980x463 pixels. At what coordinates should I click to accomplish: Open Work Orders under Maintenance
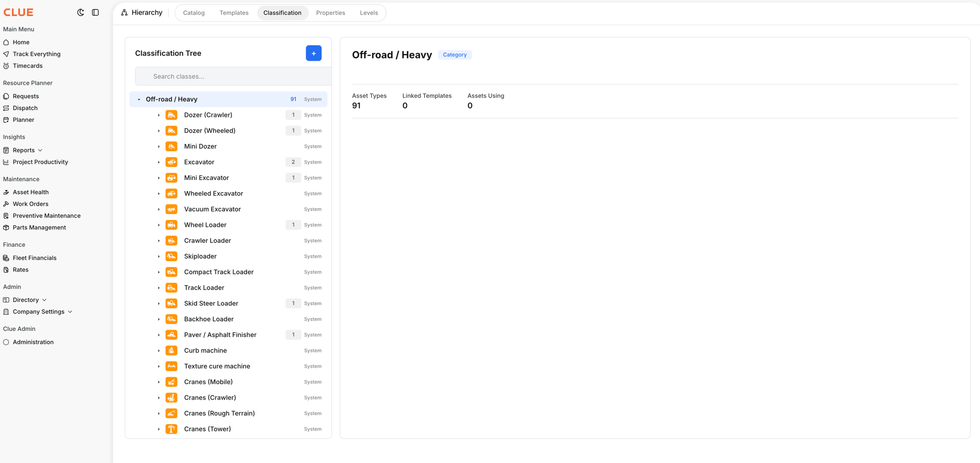tap(30, 204)
